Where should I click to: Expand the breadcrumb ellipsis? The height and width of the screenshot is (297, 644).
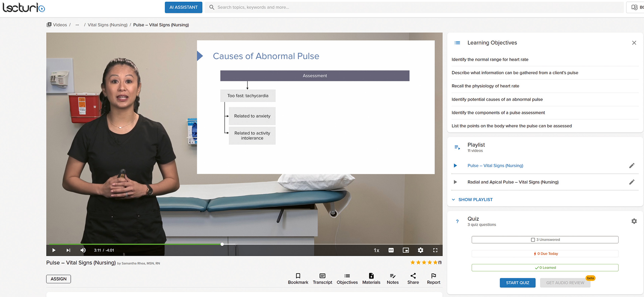(77, 25)
